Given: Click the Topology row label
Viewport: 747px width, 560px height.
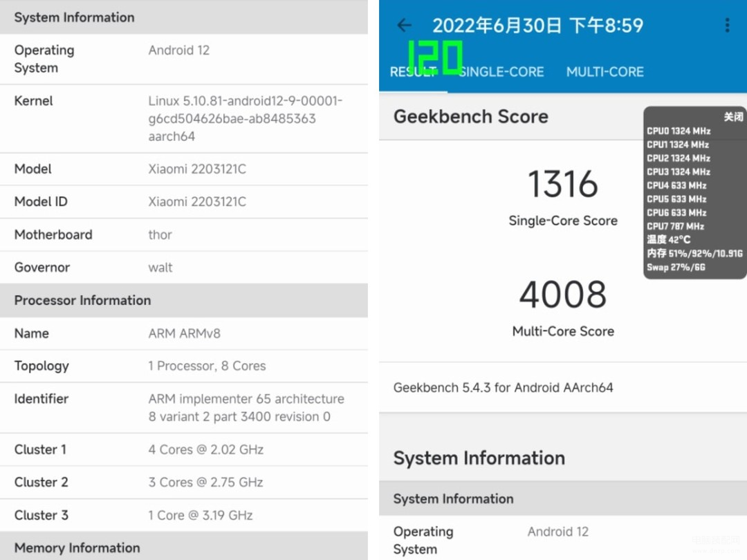Looking at the screenshot, I should click(x=41, y=366).
